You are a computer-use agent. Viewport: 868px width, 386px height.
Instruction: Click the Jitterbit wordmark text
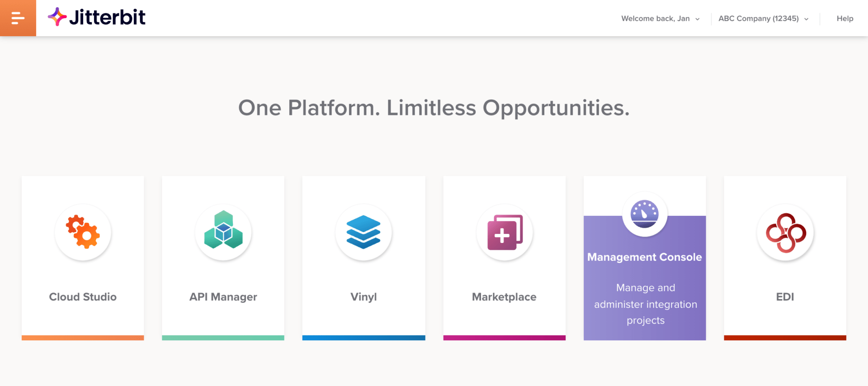click(107, 18)
